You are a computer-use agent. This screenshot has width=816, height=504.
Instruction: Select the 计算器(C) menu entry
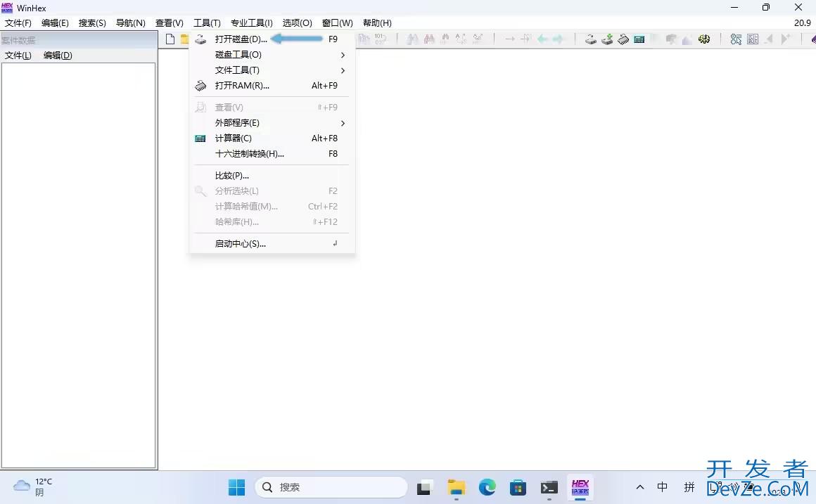[272, 138]
